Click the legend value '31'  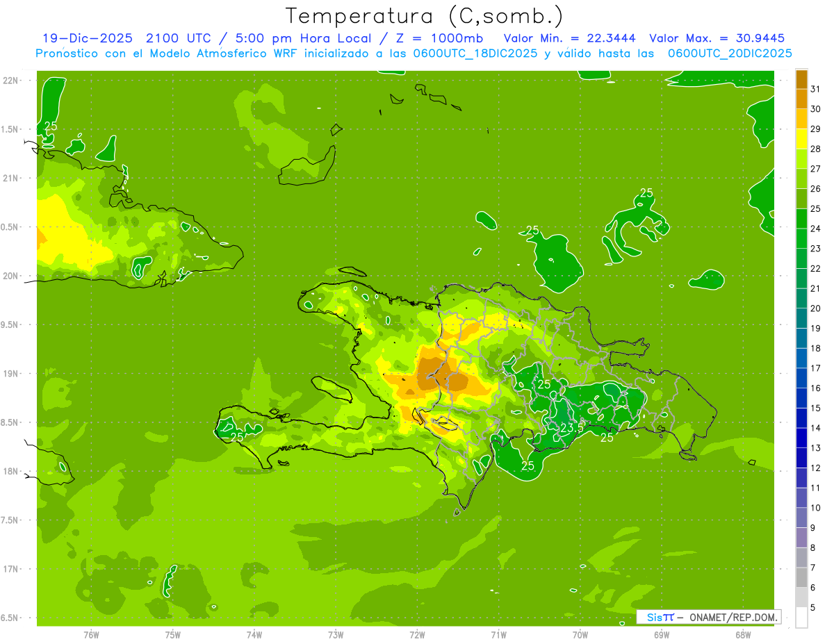pos(816,89)
